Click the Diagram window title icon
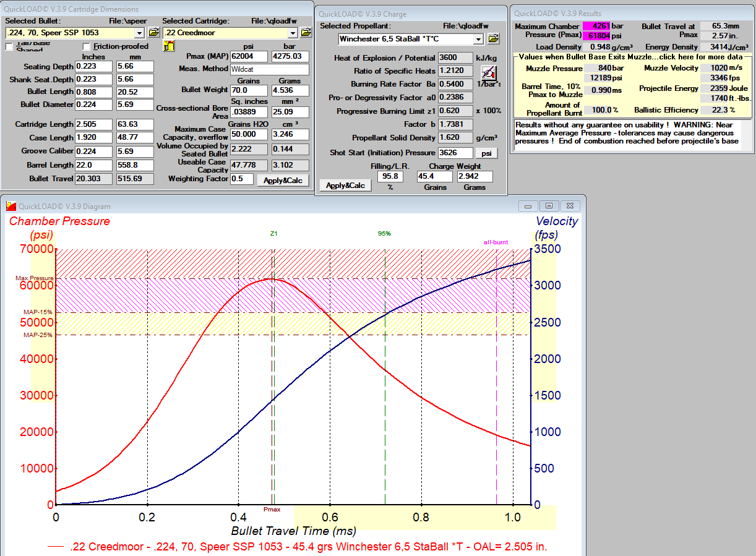The width and height of the screenshot is (756, 556). [11, 206]
